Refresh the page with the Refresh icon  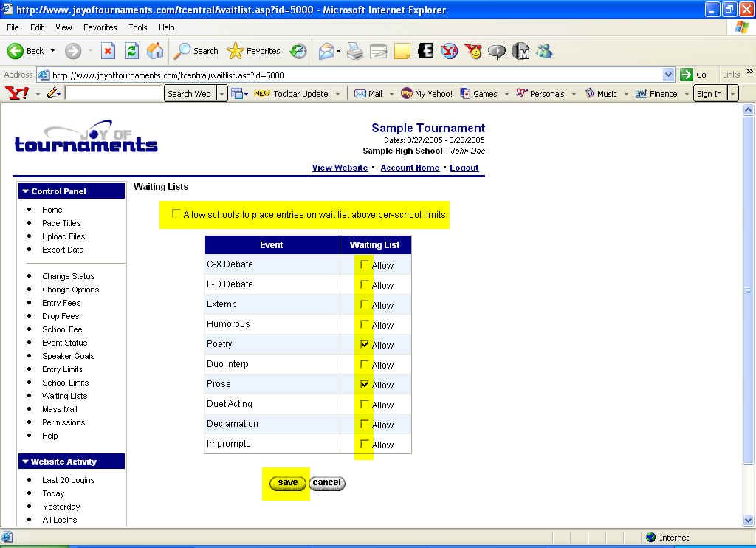[131, 51]
